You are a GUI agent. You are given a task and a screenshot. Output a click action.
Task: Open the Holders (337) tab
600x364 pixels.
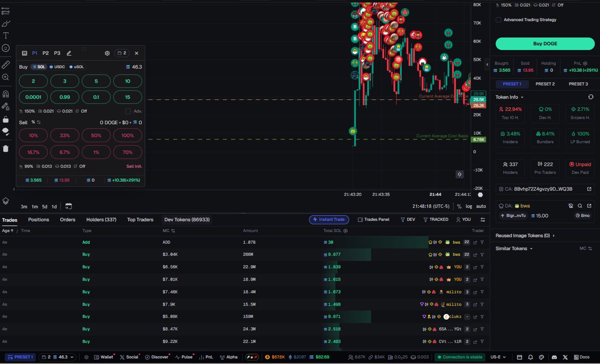[101, 219]
